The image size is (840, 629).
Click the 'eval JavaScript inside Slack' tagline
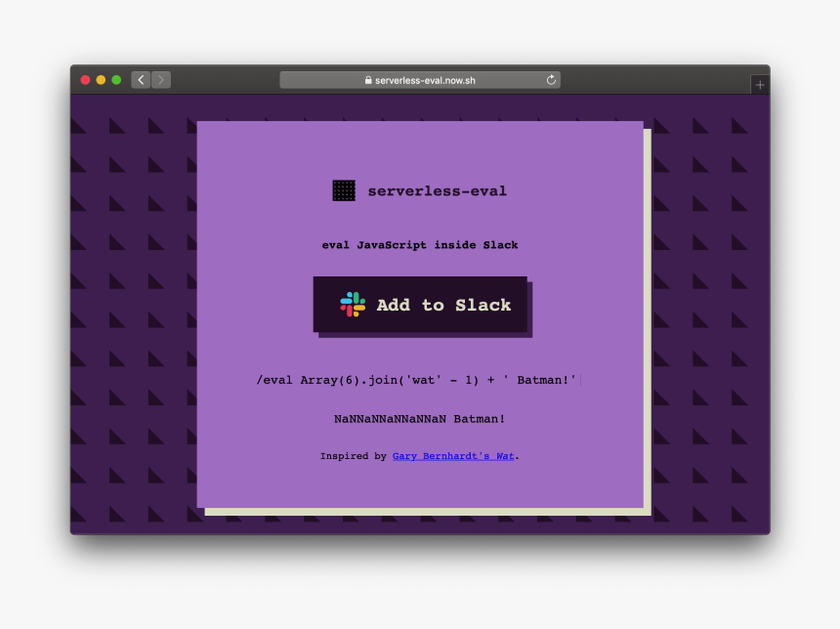[x=420, y=245]
